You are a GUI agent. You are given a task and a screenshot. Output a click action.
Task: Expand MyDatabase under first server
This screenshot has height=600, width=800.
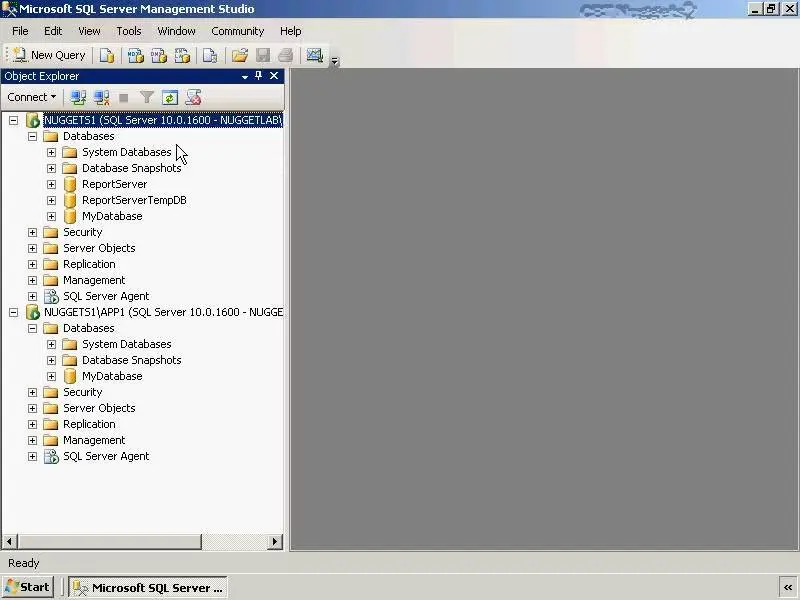(52, 216)
